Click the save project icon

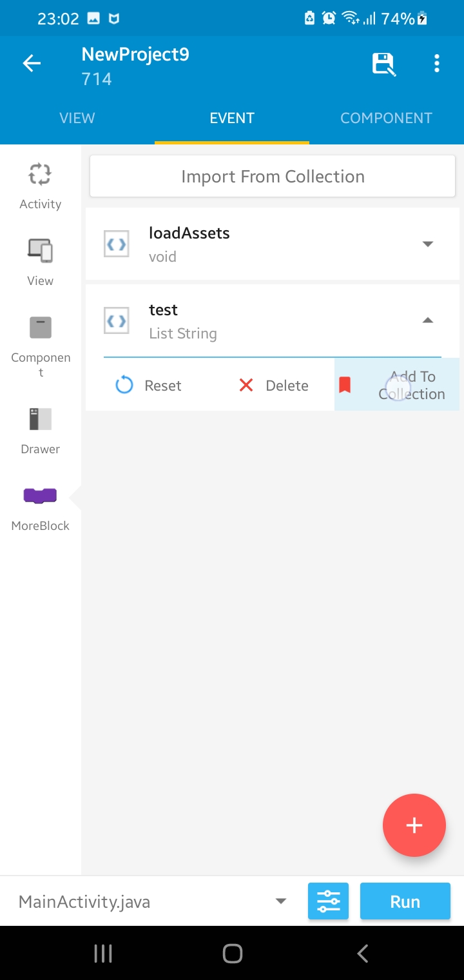click(383, 63)
